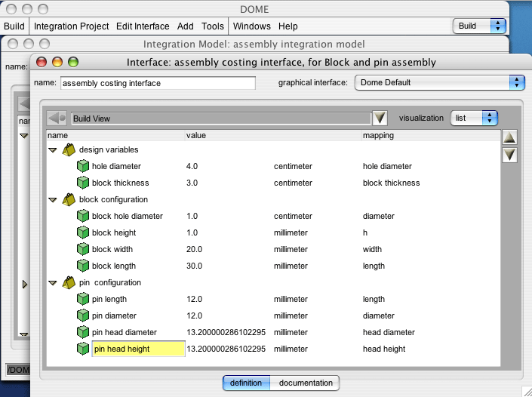Select the block length row name
Image resolution: width=532 pixels, height=397 pixels.
click(114, 266)
